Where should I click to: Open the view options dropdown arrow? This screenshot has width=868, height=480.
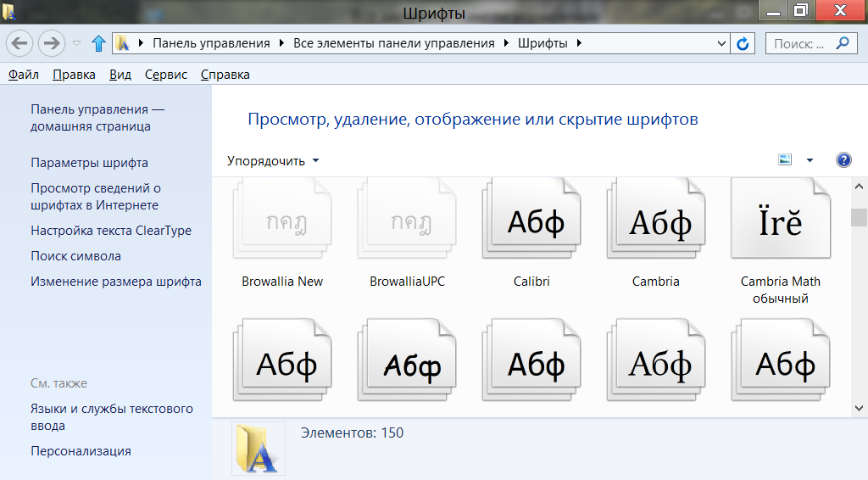click(x=810, y=160)
